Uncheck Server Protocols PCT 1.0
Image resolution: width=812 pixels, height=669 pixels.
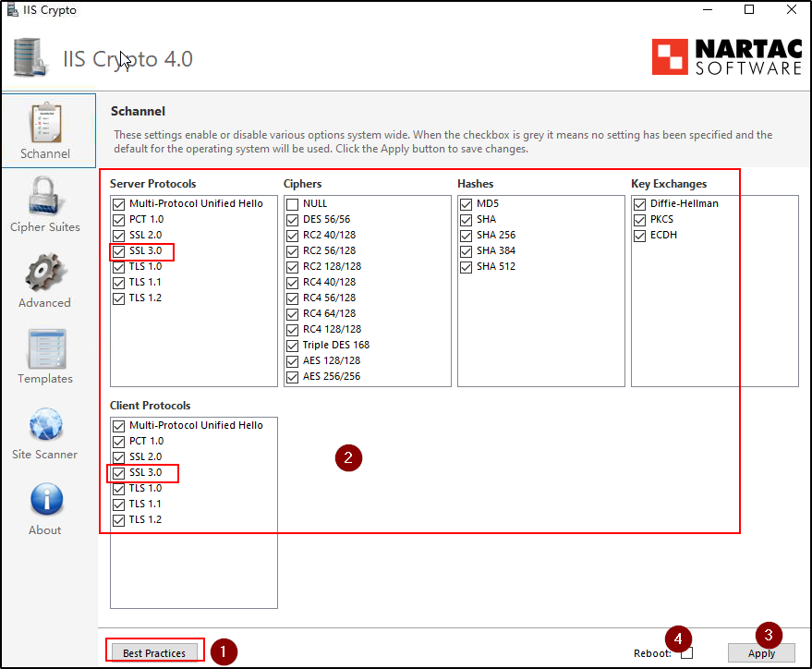pyautogui.click(x=118, y=220)
